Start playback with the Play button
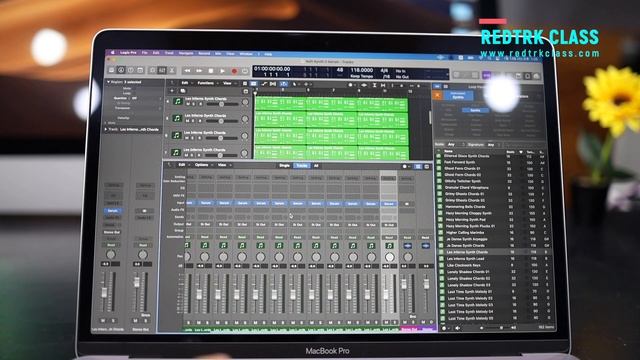 click(x=222, y=71)
